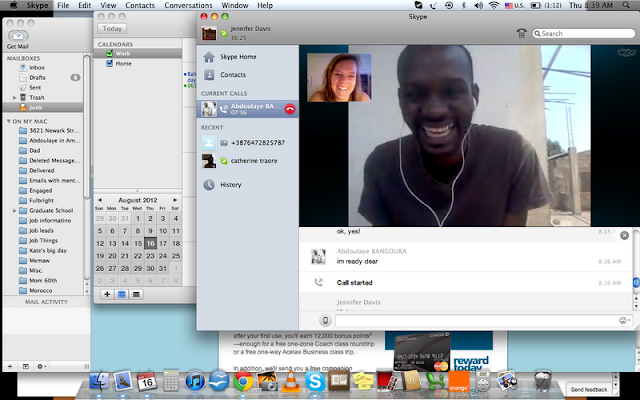Go to the previous month in mini calendar
The image size is (640, 400).
click(x=100, y=200)
